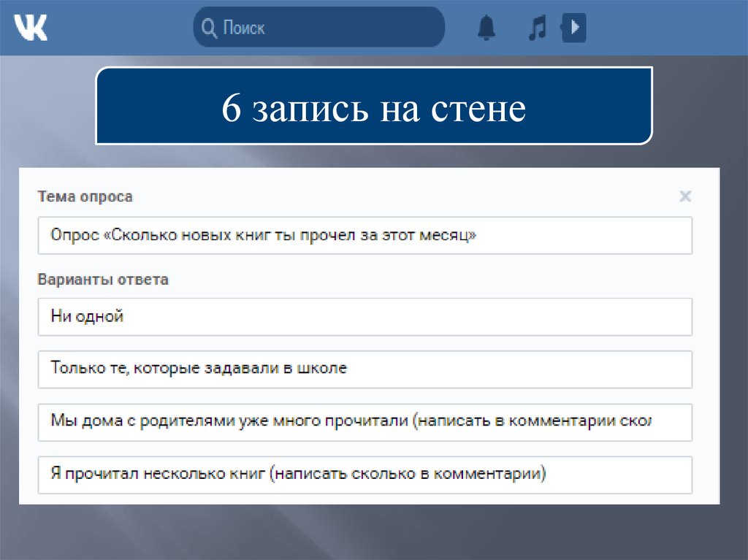Open notifications via the bell icon
The image size is (748, 560).
point(486,28)
